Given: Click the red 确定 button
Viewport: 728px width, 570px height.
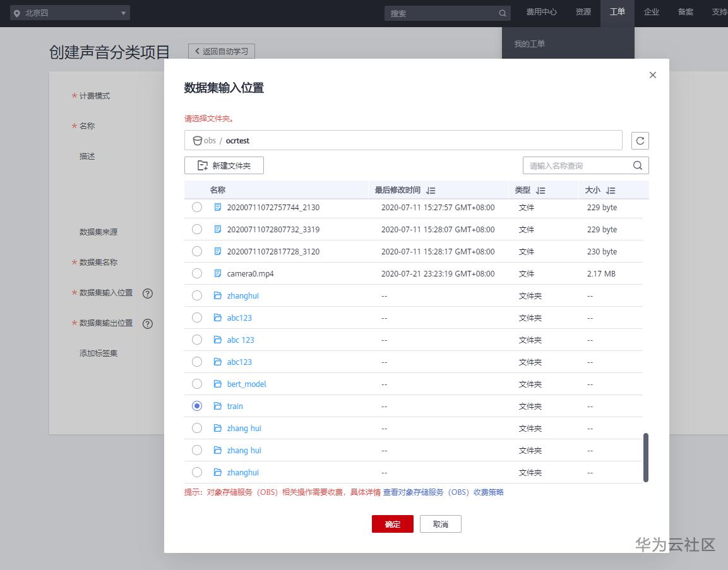Looking at the screenshot, I should point(392,524).
